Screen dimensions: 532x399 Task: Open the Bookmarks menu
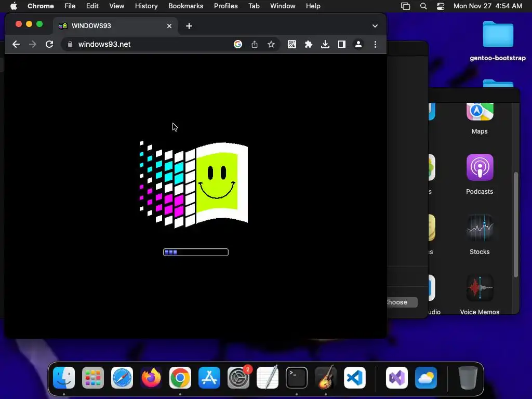coord(185,6)
